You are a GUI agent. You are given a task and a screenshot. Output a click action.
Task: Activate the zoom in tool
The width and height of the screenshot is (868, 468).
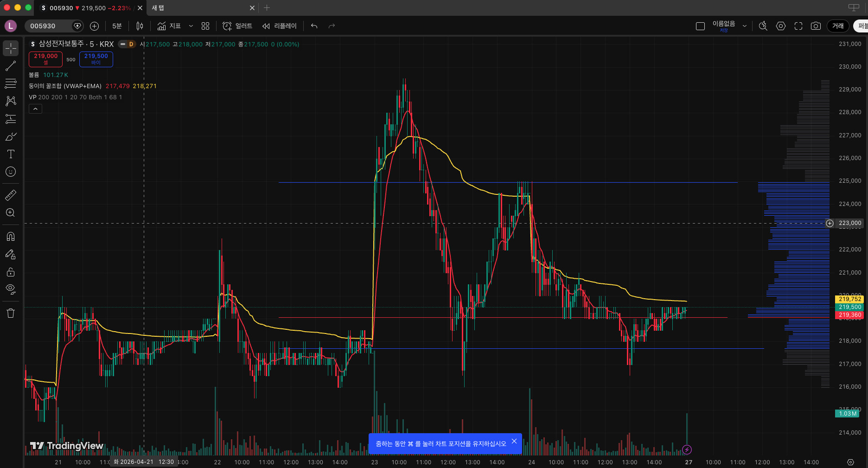point(11,212)
